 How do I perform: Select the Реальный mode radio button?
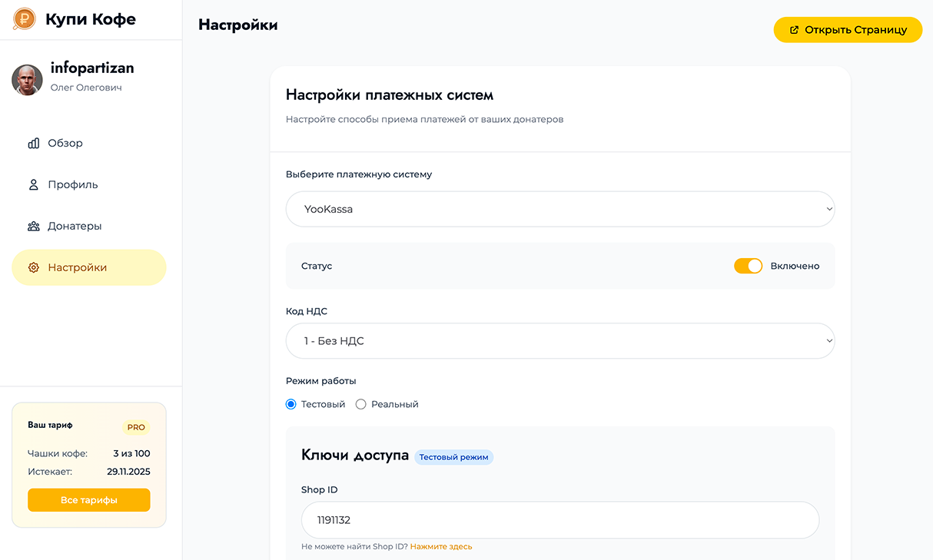pyautogui.click(x=361, y=404)
